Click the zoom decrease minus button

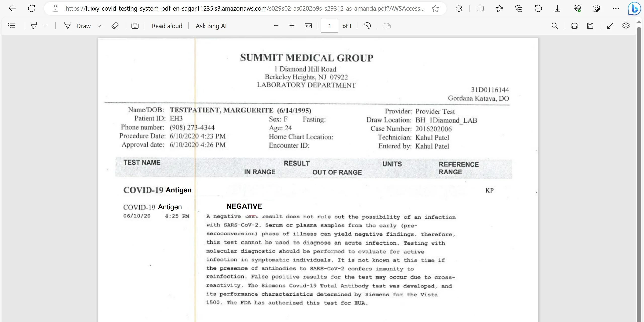276,26
